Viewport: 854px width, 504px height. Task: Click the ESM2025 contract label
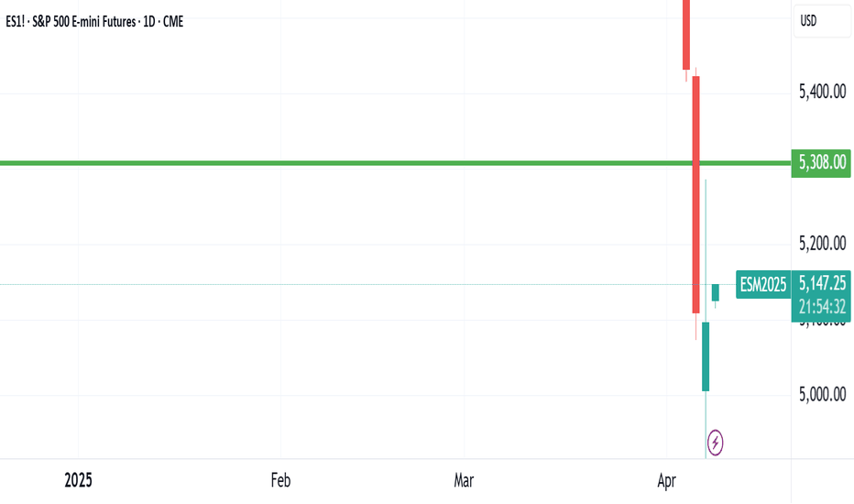pyautogui.click(x=762, y=284)
